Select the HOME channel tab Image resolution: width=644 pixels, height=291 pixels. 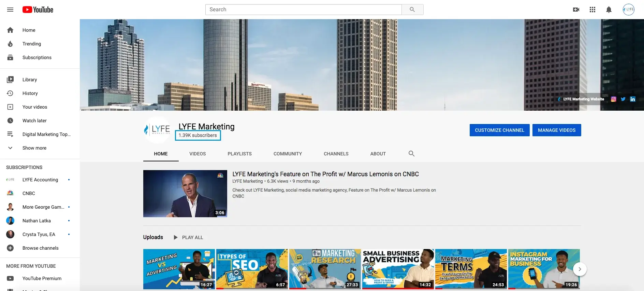161,154
